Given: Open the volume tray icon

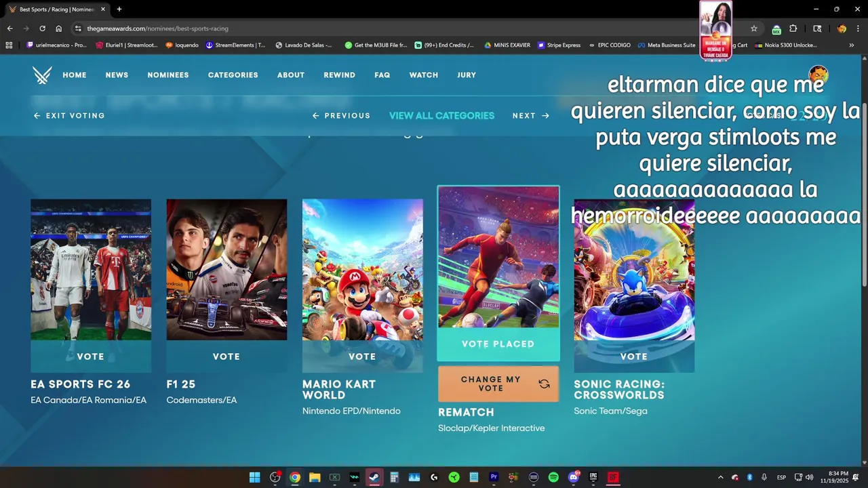Looking at the screenshot, I should pyautogui.click(x=810, y=477).
